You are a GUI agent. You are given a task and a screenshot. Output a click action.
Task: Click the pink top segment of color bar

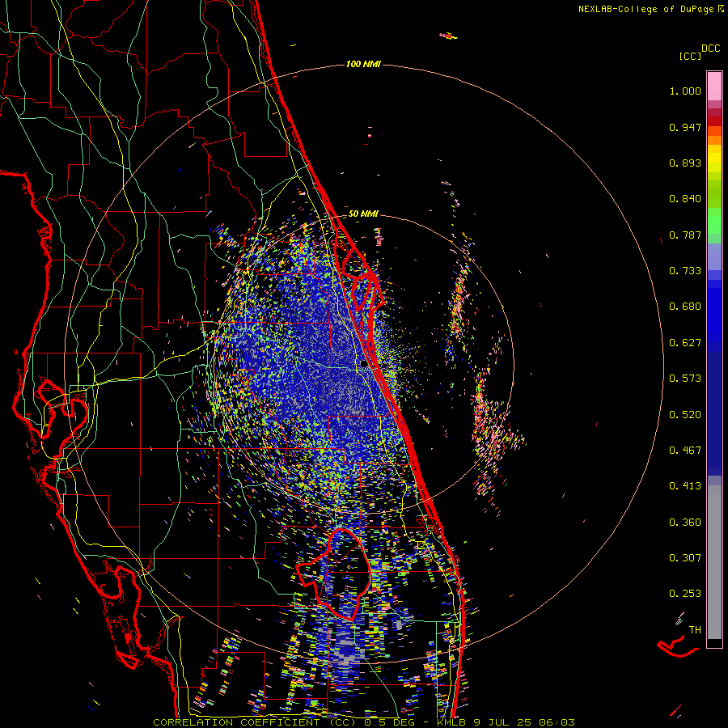pos(714,86)
